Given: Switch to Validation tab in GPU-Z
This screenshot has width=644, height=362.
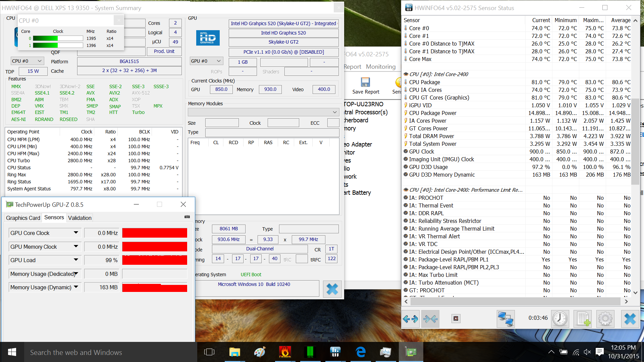Looking at the screenshot, I should 79,218.
